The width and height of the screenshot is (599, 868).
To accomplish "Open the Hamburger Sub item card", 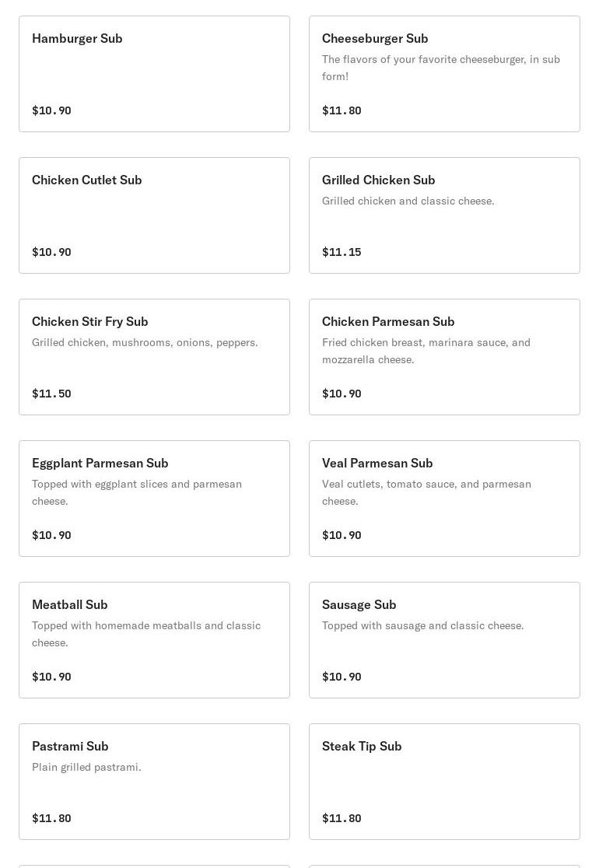I will (x=154, y=74).
